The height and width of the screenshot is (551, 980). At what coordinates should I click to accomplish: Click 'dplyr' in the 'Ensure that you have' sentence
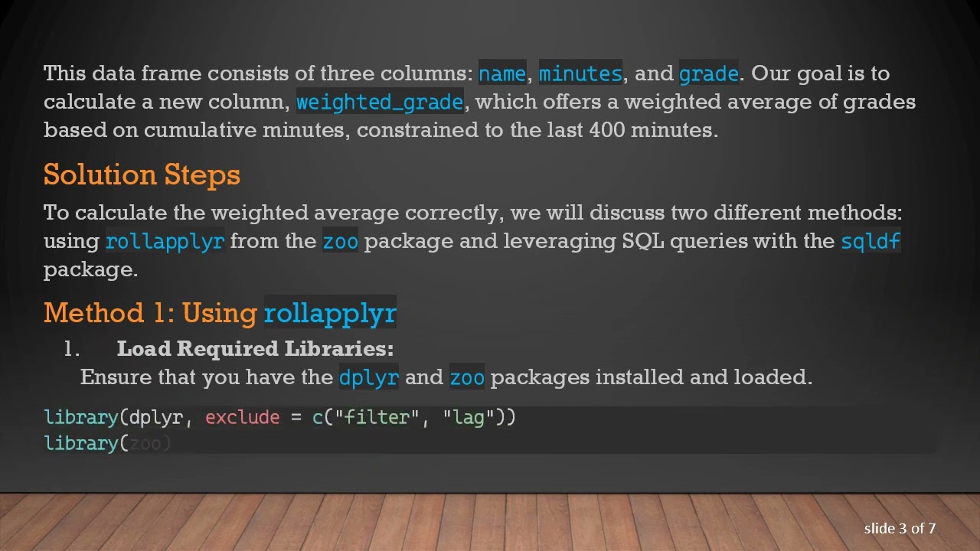click(x=368, y=377)
